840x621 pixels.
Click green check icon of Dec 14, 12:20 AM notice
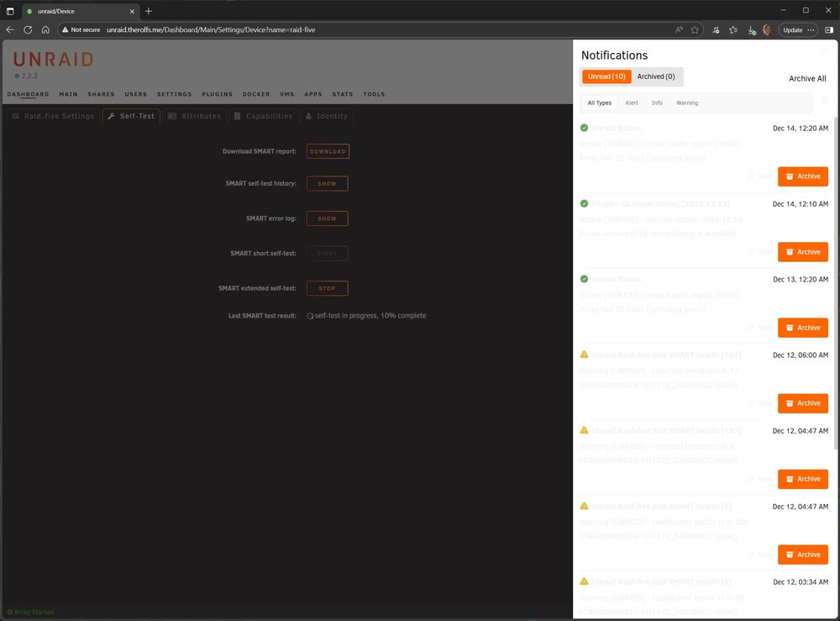(584, 128)
